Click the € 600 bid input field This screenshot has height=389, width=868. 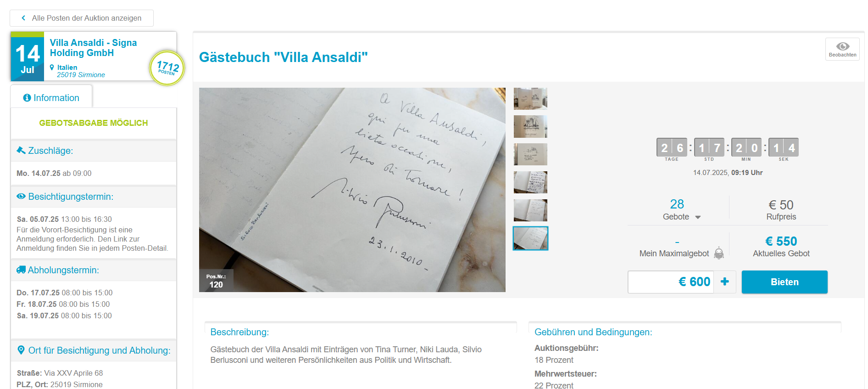(671, 282)
